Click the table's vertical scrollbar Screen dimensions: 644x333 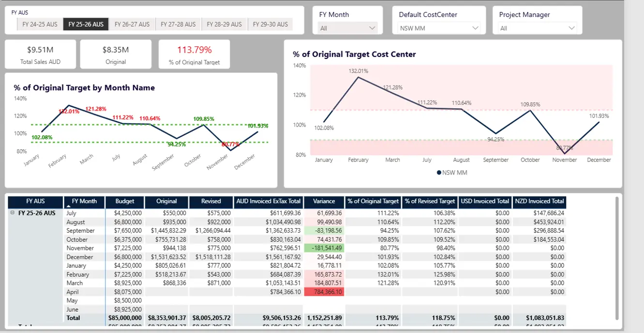click(x=616, y=258)
